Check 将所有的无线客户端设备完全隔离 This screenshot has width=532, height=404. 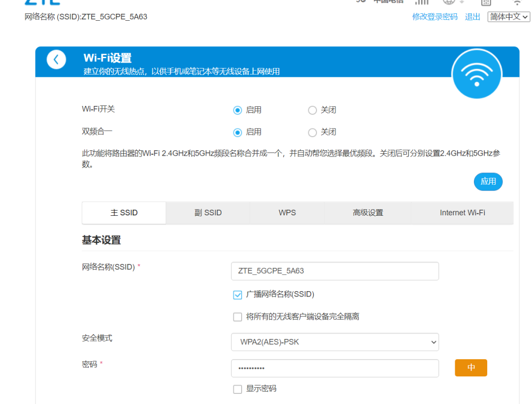click(237, 317)
